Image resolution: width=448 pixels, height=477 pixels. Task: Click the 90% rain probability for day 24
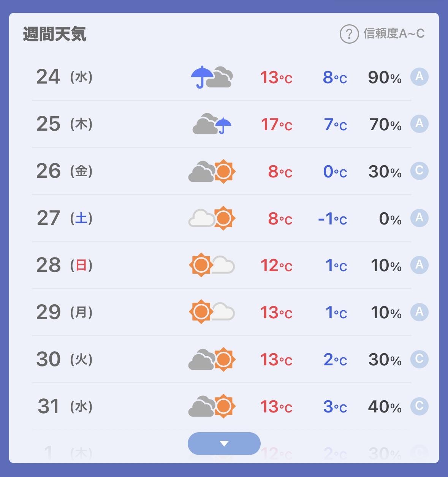[x=385, y=77]
